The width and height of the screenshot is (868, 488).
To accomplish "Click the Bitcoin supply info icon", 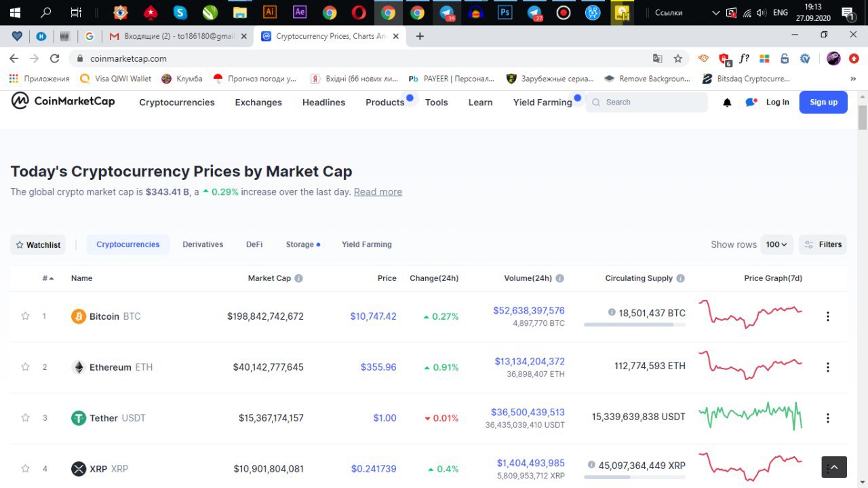I will pyautogui.click(x=612, y=313).
